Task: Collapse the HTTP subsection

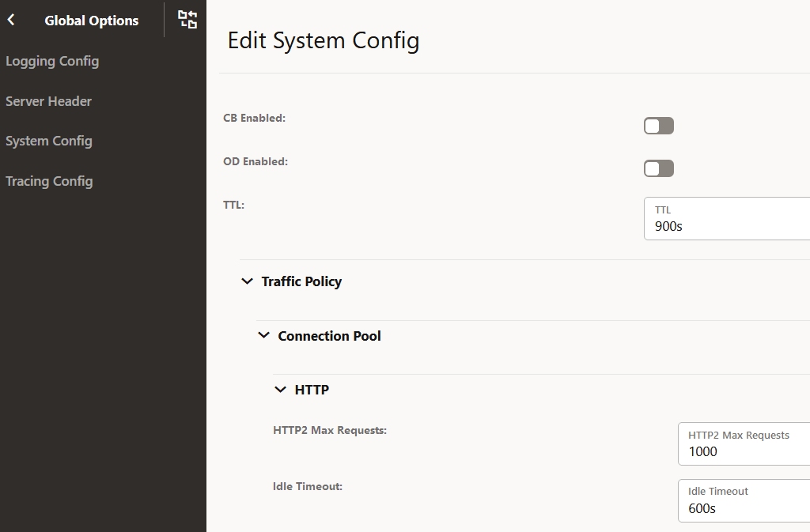Action: (280, 389)
